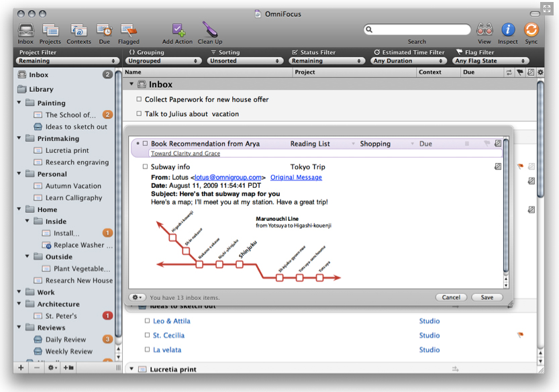Tick the Subway info checkbox
The image size is (559, 392).
(145, 166)
